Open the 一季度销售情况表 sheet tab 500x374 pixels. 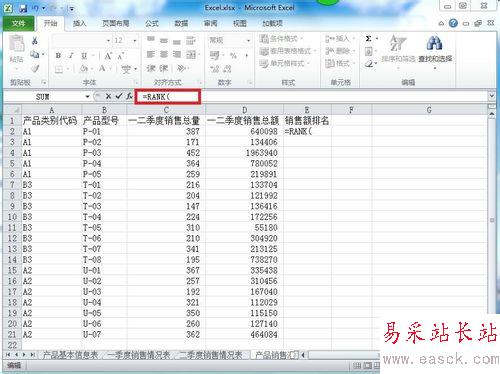click(x=139, y=355)
